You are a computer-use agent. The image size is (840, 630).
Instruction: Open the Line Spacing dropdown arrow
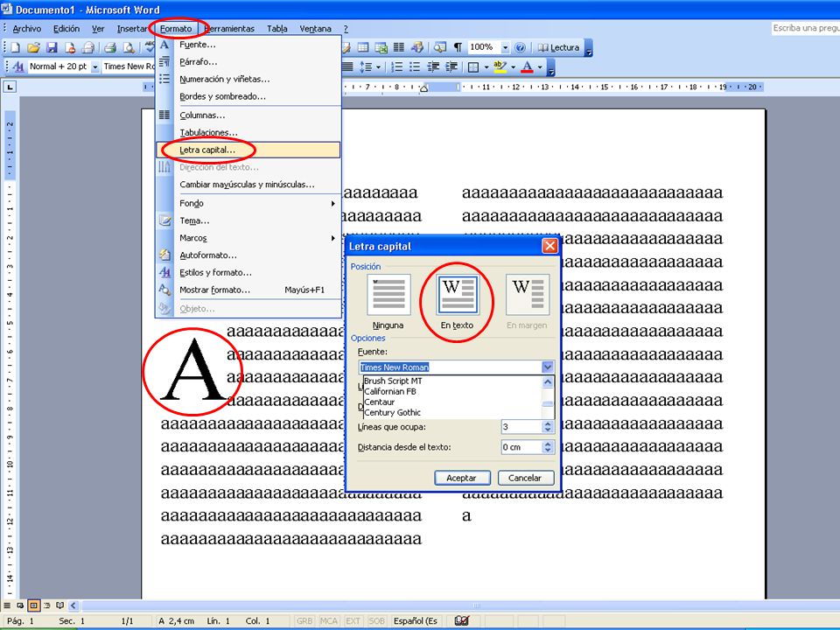378,67
